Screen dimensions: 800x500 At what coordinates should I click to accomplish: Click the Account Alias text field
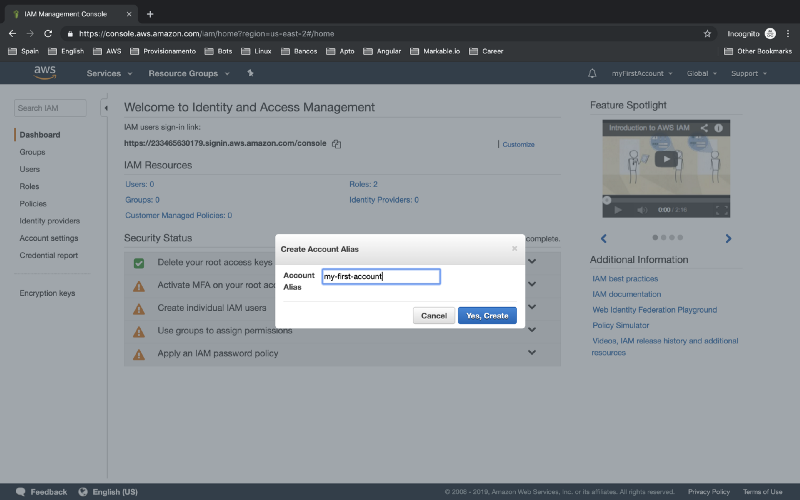pyautogui.click(x=381, y=277)
